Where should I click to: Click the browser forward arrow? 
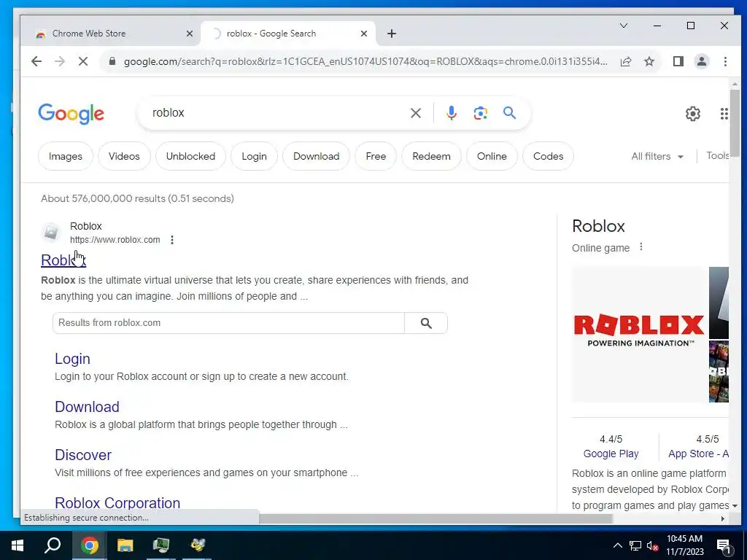click(x=60, y=61)
